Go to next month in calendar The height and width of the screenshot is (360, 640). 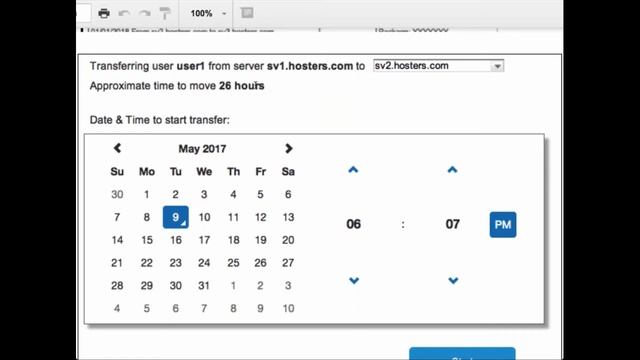tap(289, 149)
